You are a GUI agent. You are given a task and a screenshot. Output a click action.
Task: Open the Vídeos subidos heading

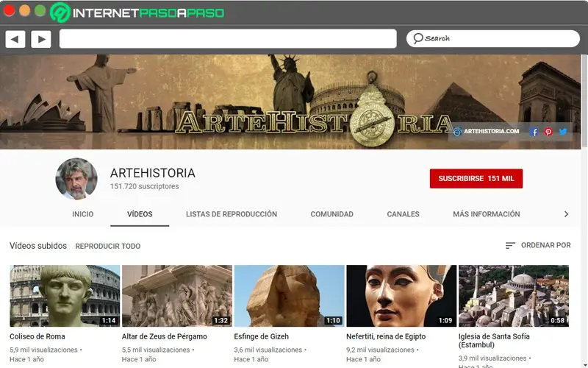pyautogui.click(x=38, y=246)
